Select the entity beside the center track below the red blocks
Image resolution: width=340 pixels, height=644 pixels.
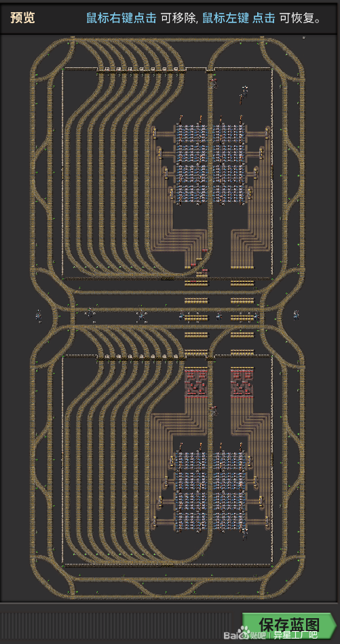pyautogui.click(x=213, y=410)
